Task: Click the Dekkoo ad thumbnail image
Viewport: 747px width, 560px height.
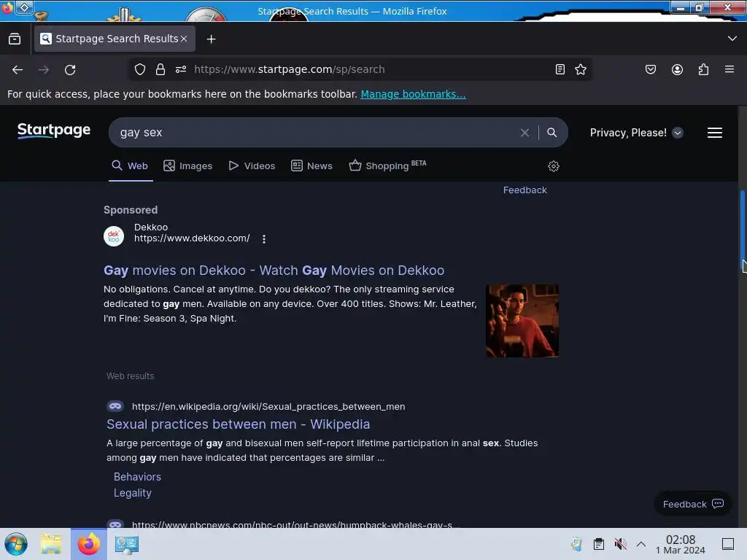Action: click(x=522, y=321)
